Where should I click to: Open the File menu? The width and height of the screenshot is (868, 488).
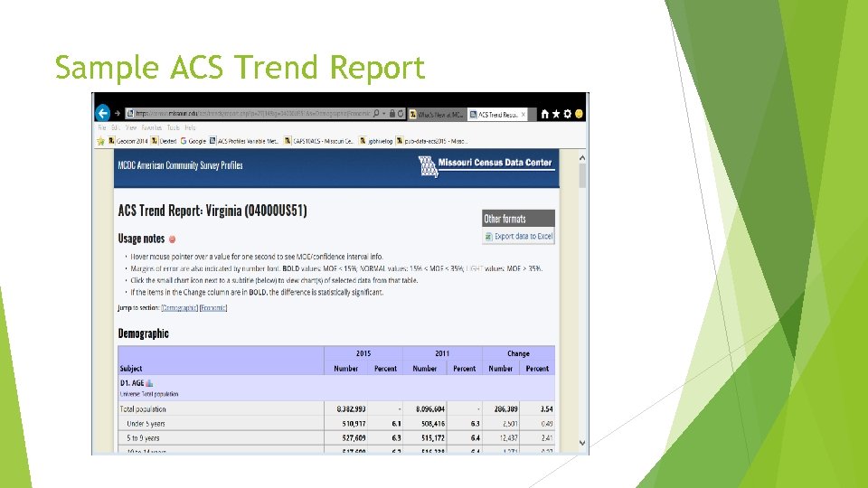[102, 127]
